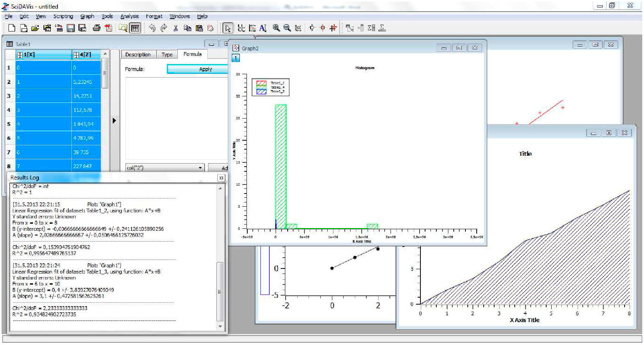This screenshot has height=345, width=644.
Task: Click the cell containing 5,23245
Action: point(86,82)
